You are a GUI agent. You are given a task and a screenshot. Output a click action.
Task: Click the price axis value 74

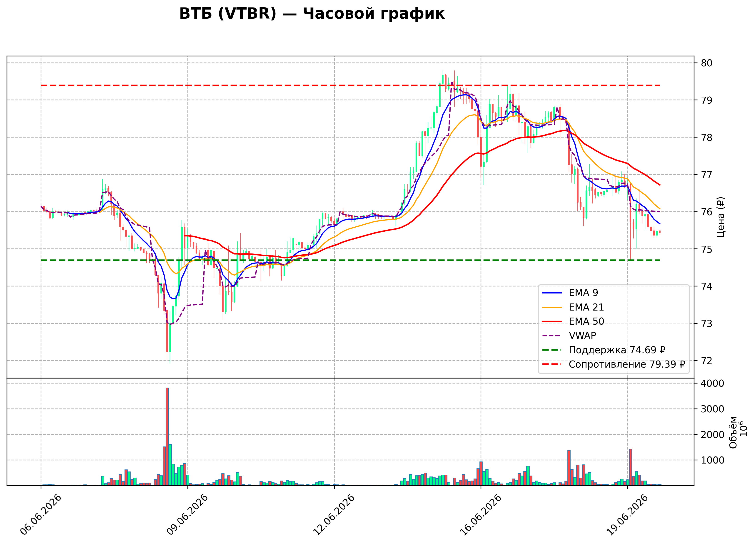(x=706, y=286)
